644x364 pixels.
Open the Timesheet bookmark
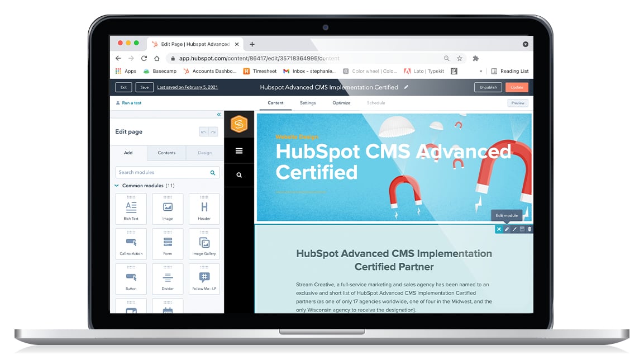[x=260, y=71]
